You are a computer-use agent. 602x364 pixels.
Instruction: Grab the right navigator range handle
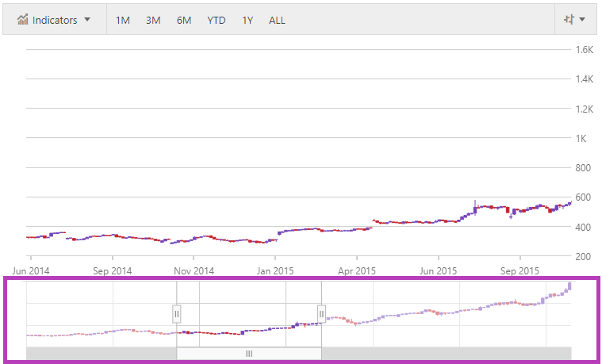coord(321,314)
